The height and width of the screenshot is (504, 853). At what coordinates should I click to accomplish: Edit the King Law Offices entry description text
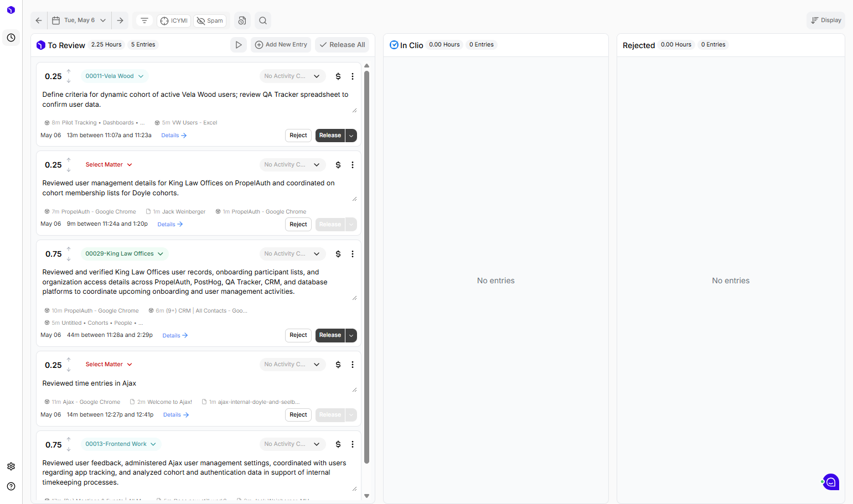[199, 282]
